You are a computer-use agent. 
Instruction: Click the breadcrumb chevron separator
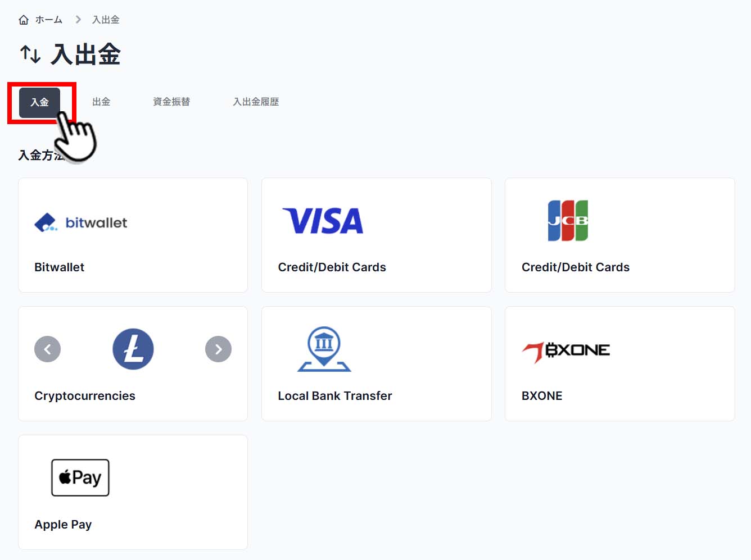click(78, 20)
